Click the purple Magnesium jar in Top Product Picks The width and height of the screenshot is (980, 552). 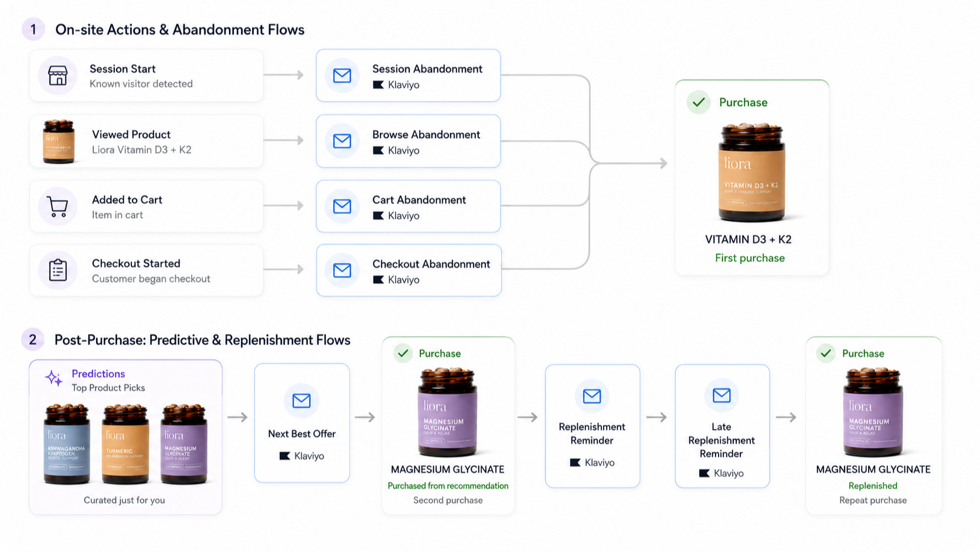pos(184,443)
